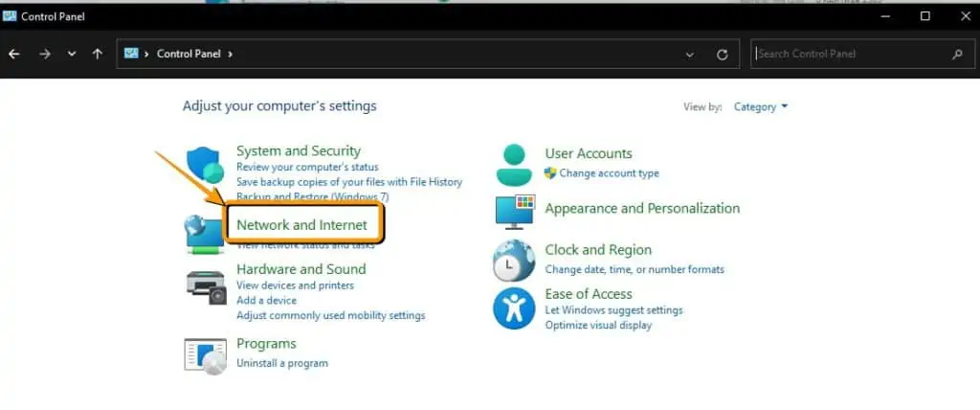Click Review your computer's status

[x=307, y=167]
